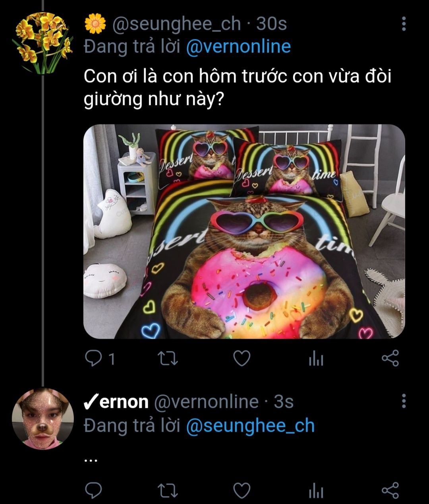429x504 pixels.
Task: Open the @seunghee_ch handle in tweet header
Action: tap(177, 24)
